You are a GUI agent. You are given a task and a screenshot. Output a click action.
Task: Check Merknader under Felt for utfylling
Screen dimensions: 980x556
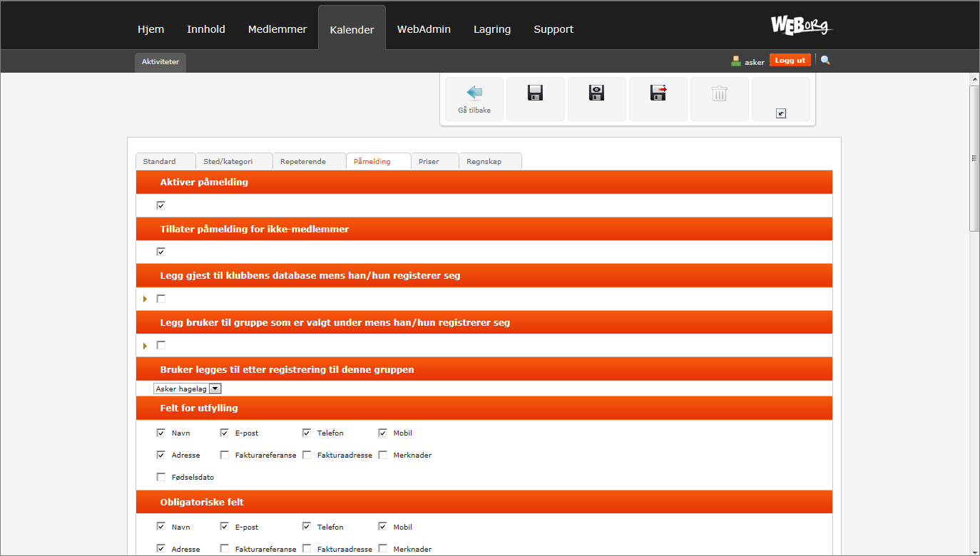pos(382,455)
